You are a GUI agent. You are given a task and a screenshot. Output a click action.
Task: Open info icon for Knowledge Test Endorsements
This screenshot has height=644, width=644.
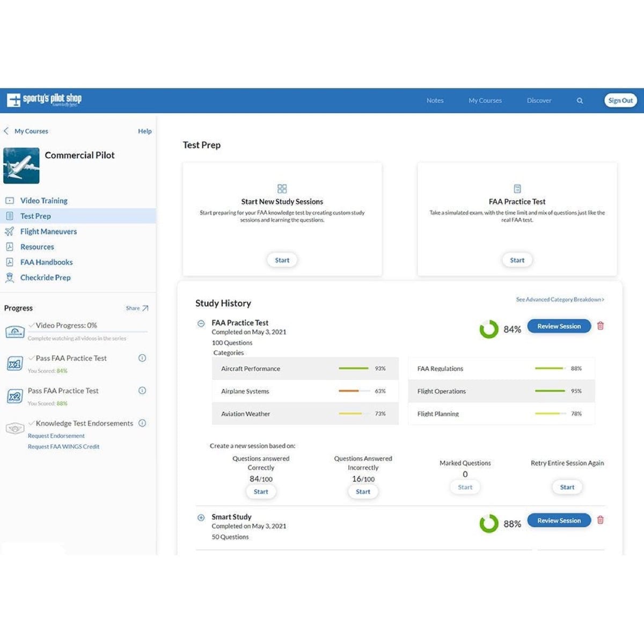click(142, 423)
